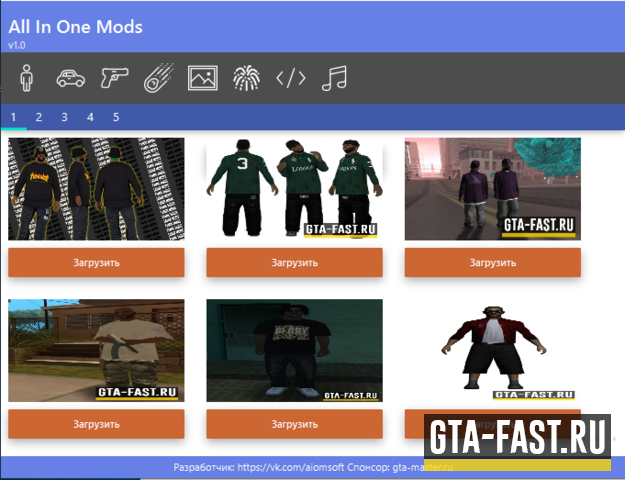Screen dimensions: 625x480
Task: Click the v1.0 version label
Action: pyautogui.click(x=17, y=45)
